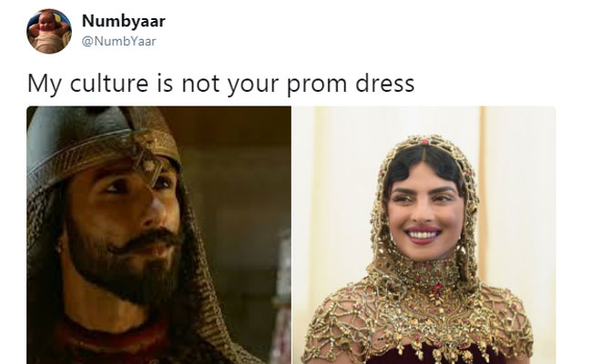Click the Numbyaar display name
The image size is (592, 364).
point(124,21)
